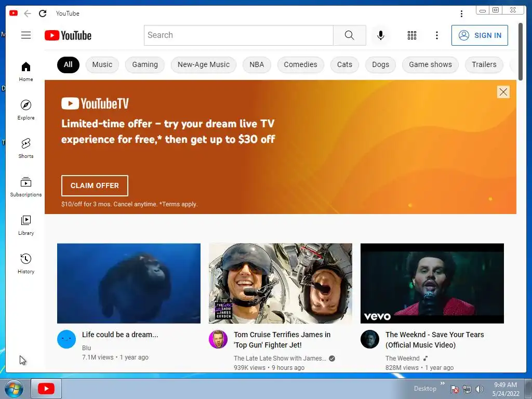Select the Music filter chip
This screenshot has height=399, width=532.
[102, 65]
